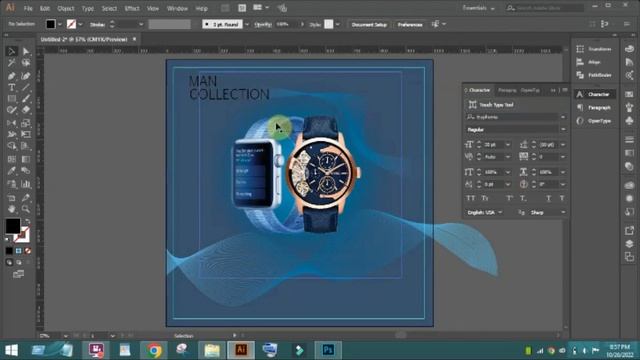The image size is (640, 360).
Task: Select the Width tool
Action: coord(11,134)
